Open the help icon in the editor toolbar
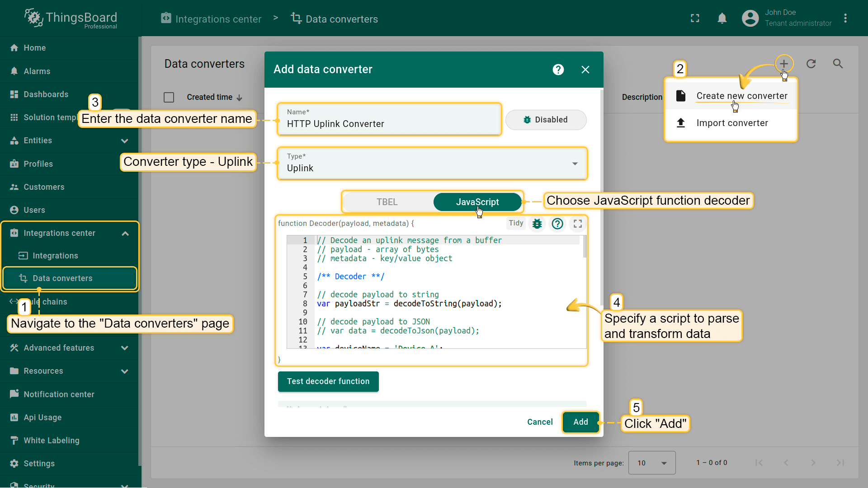This screenshot has height=488, width=868. coord(557,224)
